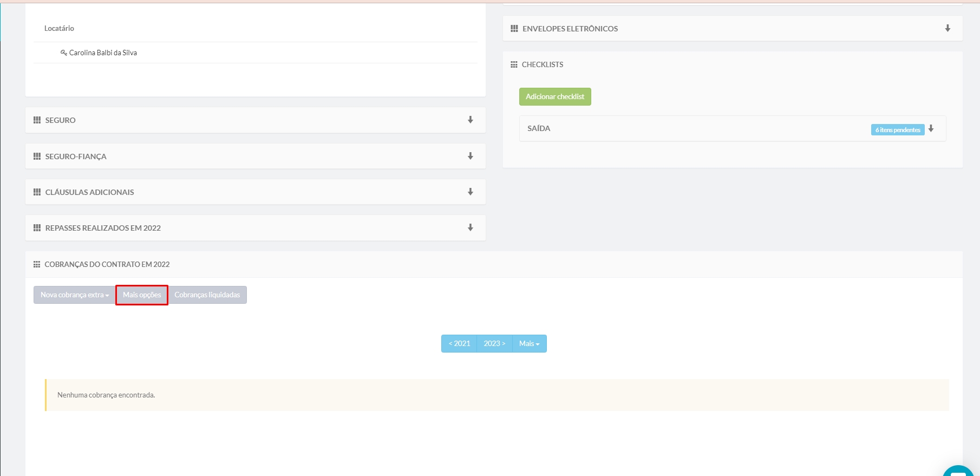Open the Mais year dropdown
Image resolution: width=980 pixels, height=476 pixels.
(x=529, y=344)
